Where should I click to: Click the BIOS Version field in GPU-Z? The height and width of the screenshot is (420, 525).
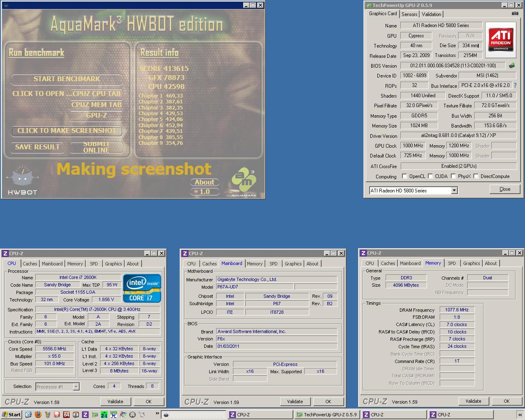click(453, 66)
